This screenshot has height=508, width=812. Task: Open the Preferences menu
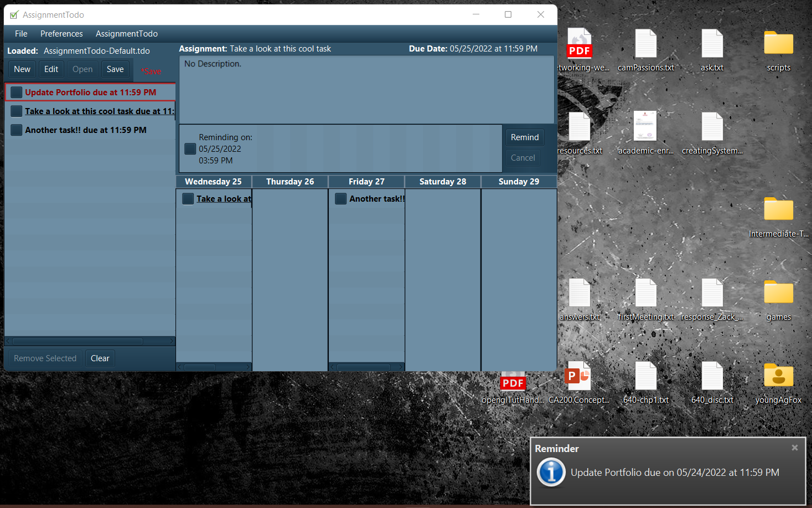tap(61, 34)
